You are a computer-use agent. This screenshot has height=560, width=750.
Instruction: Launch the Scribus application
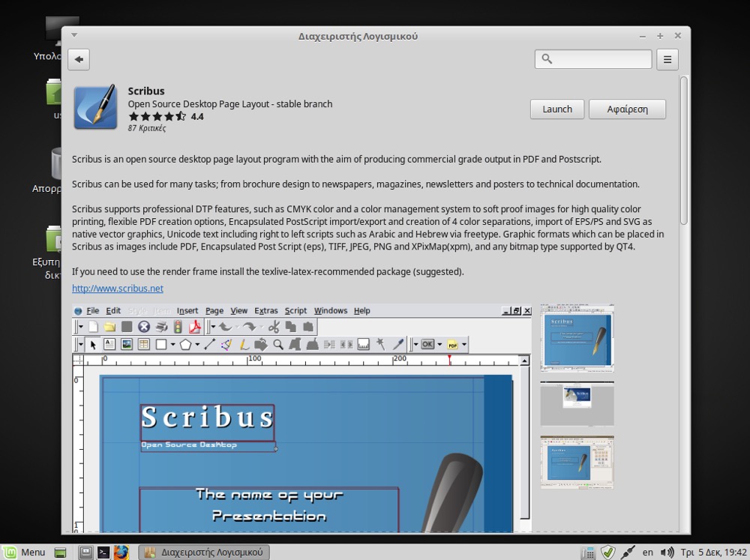557,109
